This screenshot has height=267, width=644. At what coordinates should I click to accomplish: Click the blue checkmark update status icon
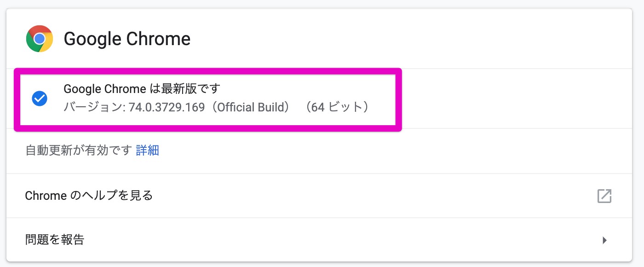tap(39, 98)
